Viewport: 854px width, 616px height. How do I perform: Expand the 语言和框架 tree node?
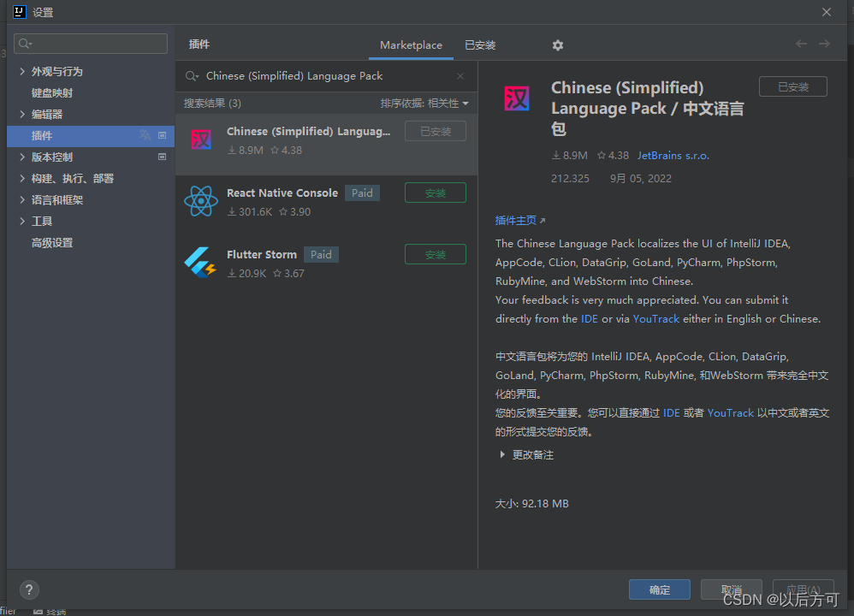point(21,200)
